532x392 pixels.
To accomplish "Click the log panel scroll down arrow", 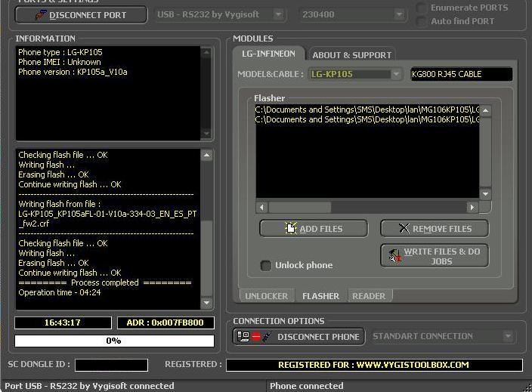I will [206, 302].
